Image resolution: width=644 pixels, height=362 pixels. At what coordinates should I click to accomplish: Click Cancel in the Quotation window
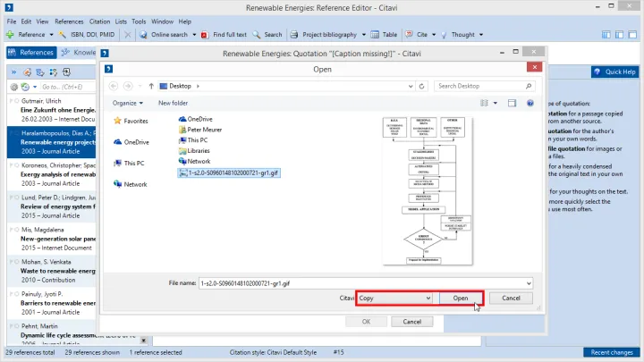412,322
